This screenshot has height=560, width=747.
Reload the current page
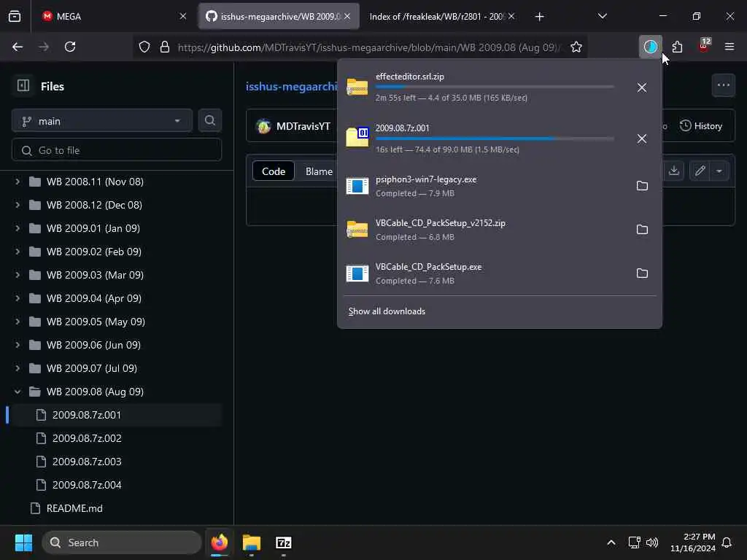(70, 47)
